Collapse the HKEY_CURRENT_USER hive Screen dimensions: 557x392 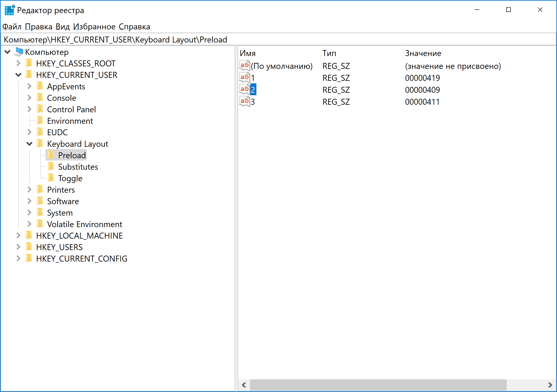click(x=18, y=75)
